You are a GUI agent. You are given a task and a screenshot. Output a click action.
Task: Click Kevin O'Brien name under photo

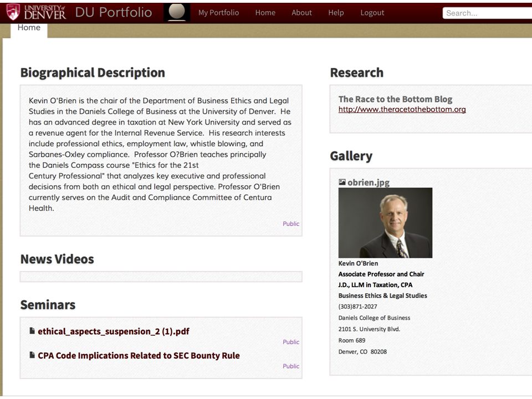point(358,263)
